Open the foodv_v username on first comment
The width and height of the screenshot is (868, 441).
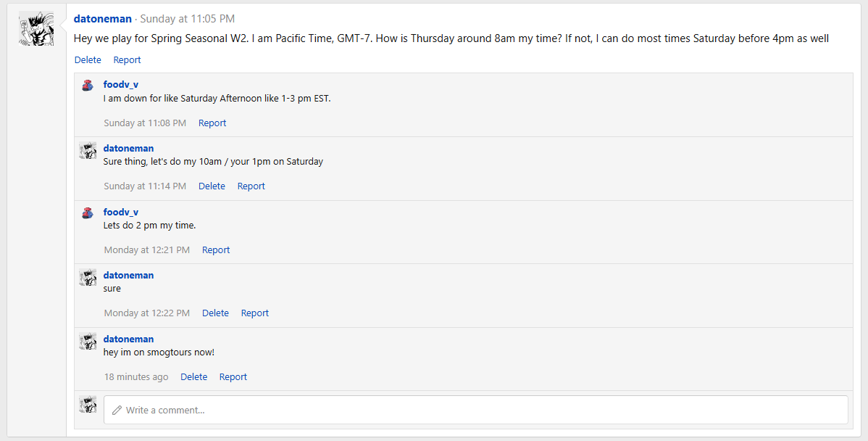(x=120, y=85)
